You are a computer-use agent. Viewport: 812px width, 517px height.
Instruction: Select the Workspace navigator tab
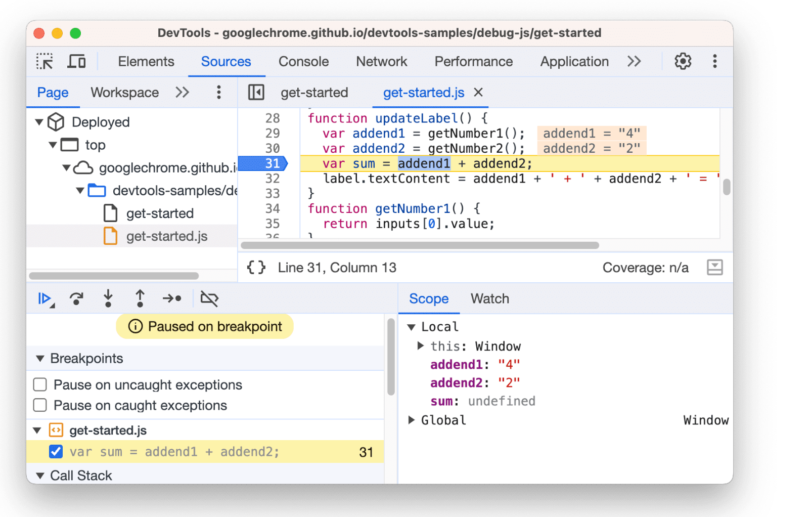click(124, 92)
